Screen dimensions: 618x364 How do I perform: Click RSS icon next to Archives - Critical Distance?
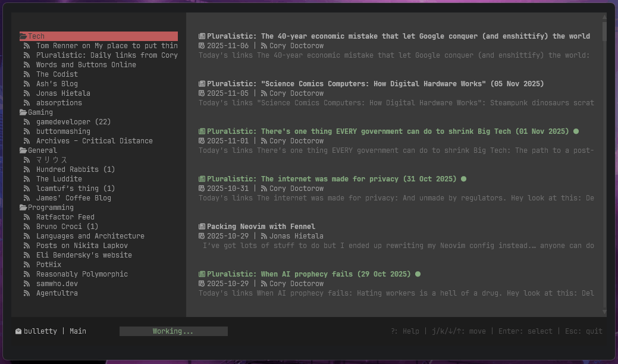[x=27, y=141]
